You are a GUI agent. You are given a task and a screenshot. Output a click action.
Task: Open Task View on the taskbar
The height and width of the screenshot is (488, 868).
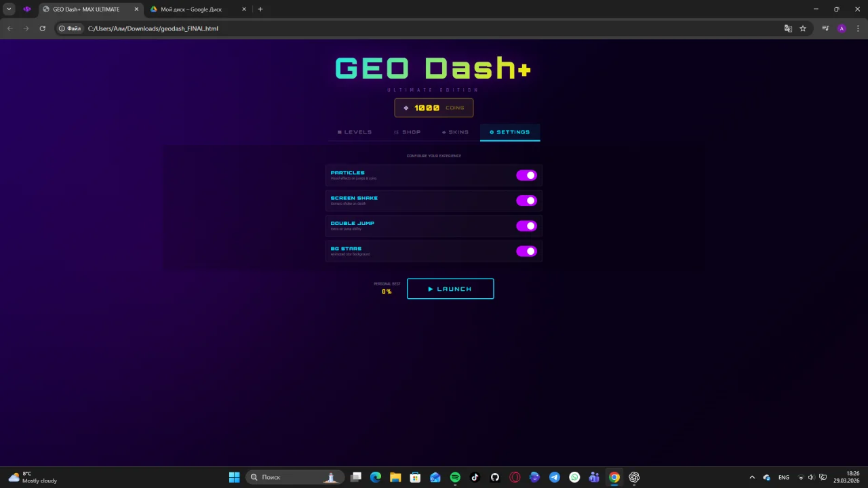[x=356, y=477]
